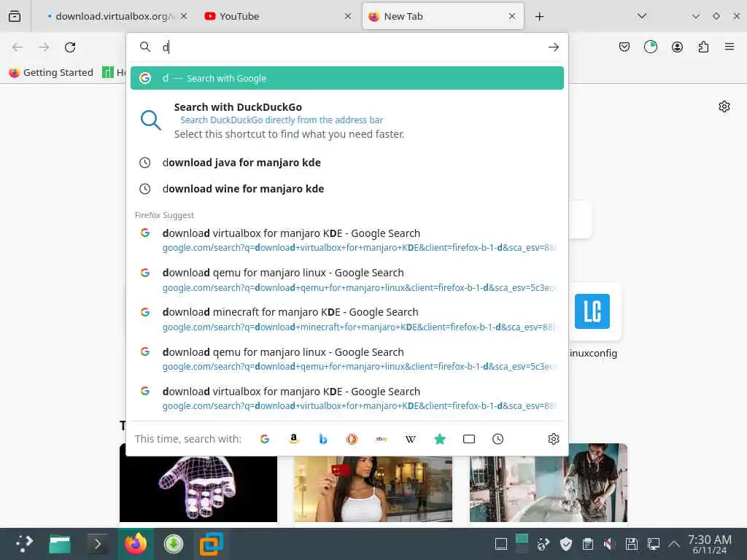Open the list all tabs dropdown

point(642,16)
